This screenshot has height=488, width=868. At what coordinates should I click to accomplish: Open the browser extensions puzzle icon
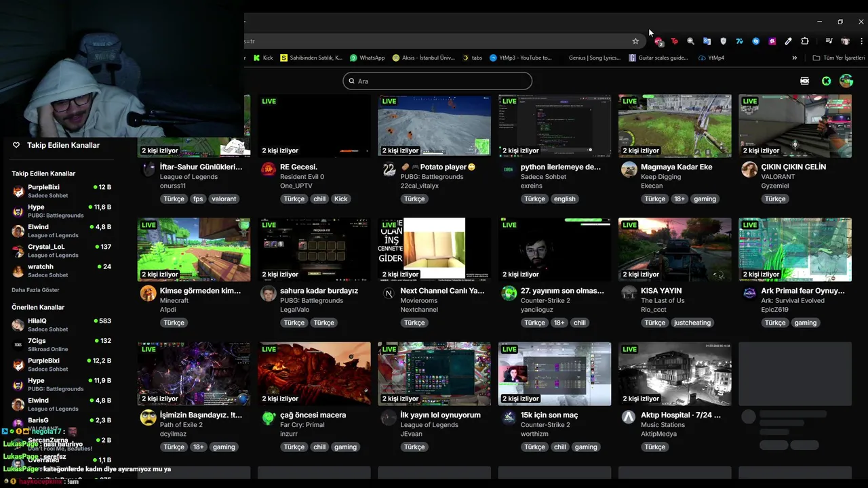(805, 41)
